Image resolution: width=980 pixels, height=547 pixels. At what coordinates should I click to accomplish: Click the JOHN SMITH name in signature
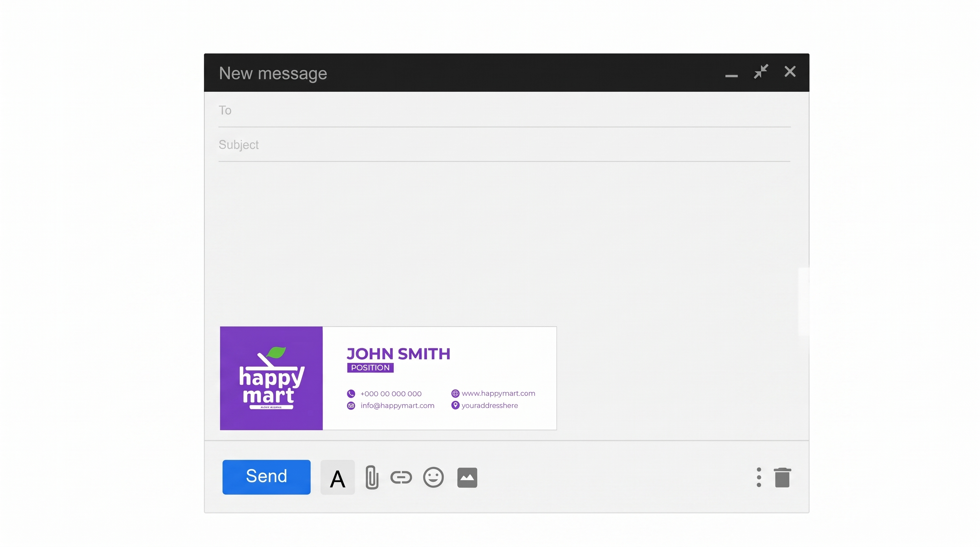point(398,354)
